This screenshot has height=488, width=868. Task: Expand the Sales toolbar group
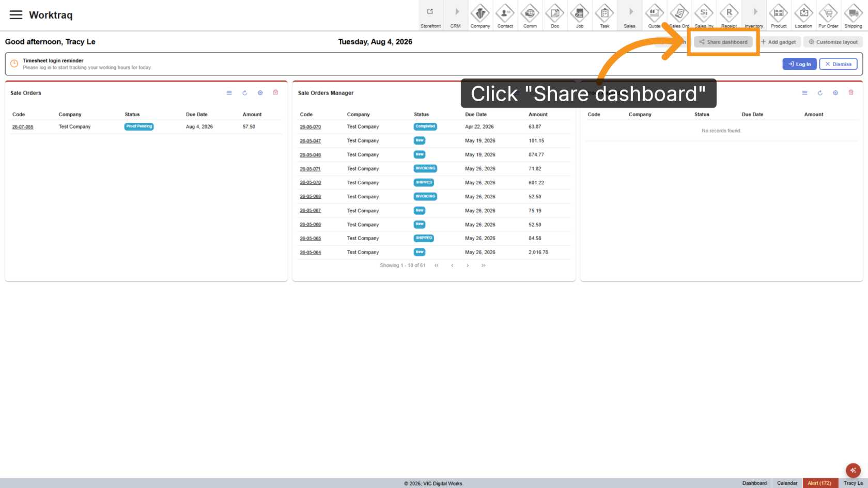(629, 15)
